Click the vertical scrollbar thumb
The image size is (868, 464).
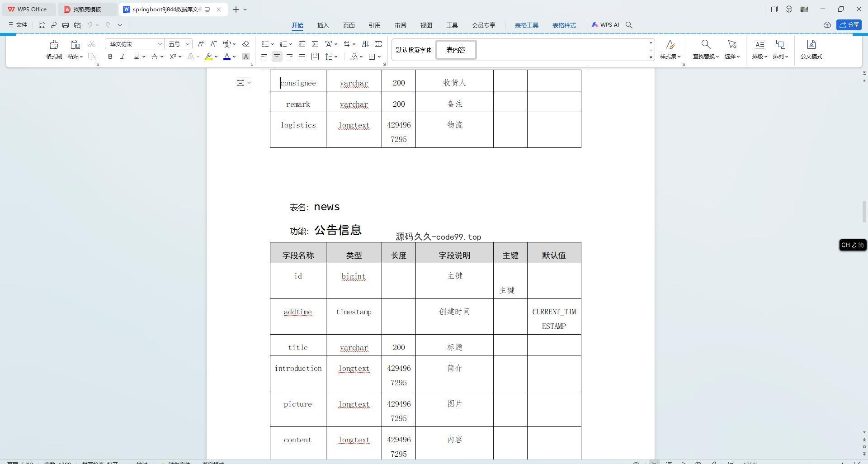[x=864, y=212]
